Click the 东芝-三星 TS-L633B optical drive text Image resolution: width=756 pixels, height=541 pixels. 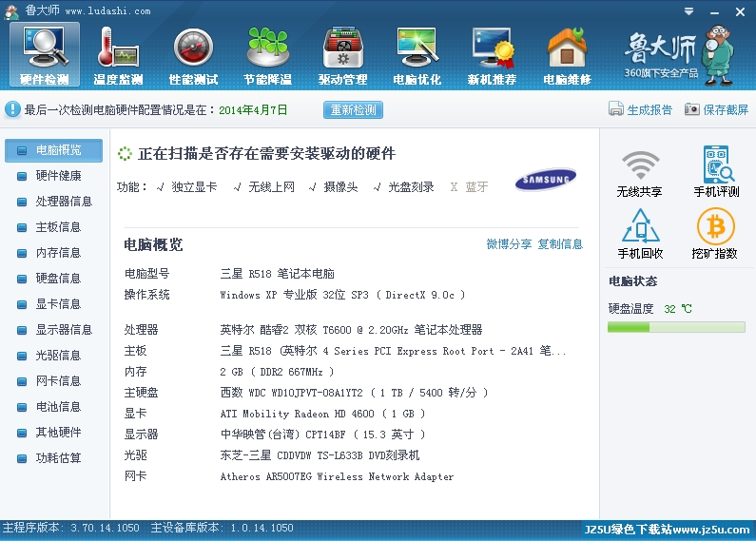click(320, 455)
